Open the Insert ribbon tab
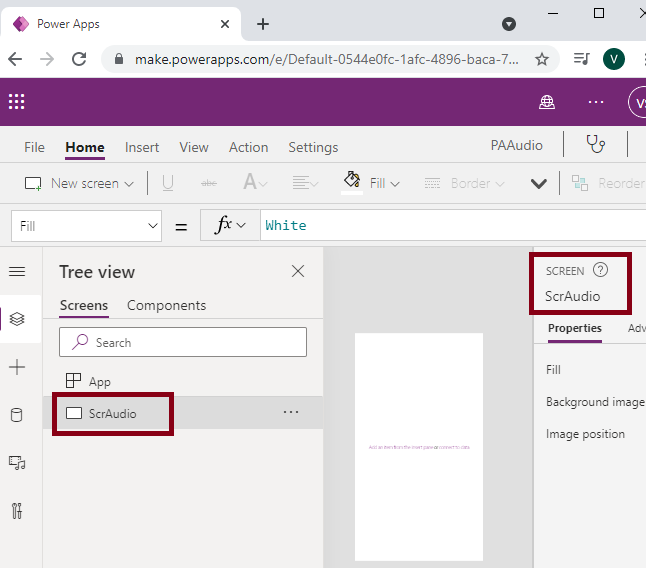 pyautogui.click(x=142, y=147)
